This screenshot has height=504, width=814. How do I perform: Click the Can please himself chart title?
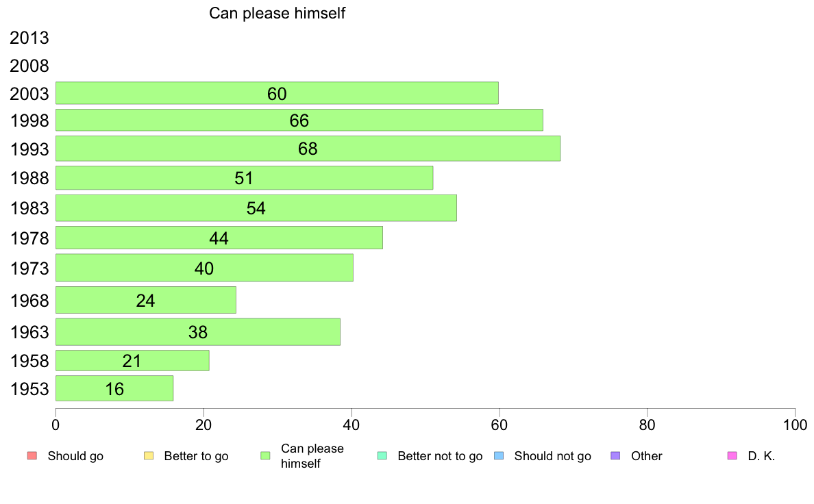click(277, 13)
